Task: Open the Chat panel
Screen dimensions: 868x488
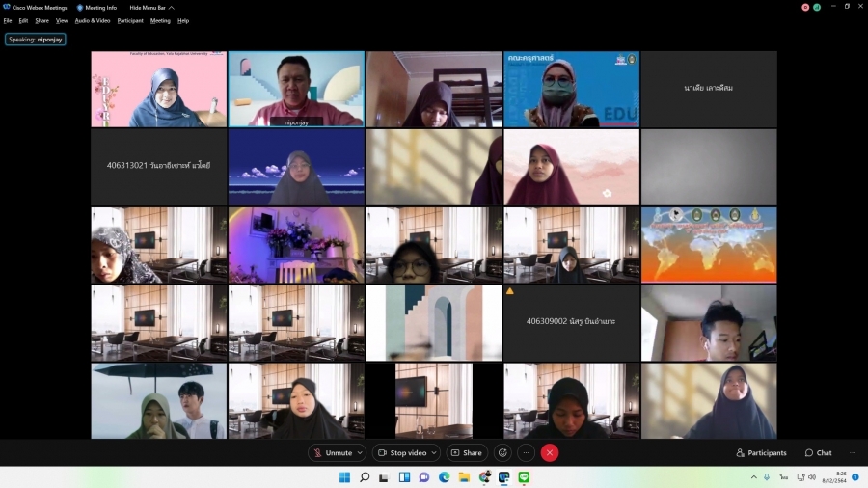Action: coord(818,452)
